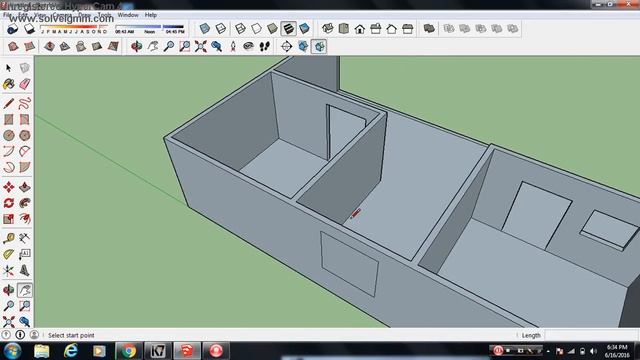The width and height of the screenshot is (640, 360).
Task: Activate the Follow Me tool
Action: [x=24, y=203]
